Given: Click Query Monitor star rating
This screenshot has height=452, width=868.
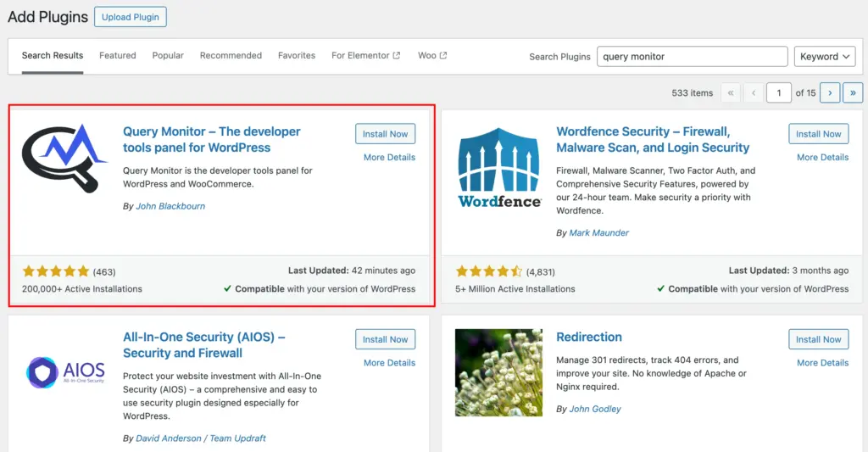Looking at the screenshot, I should [55, 271].
